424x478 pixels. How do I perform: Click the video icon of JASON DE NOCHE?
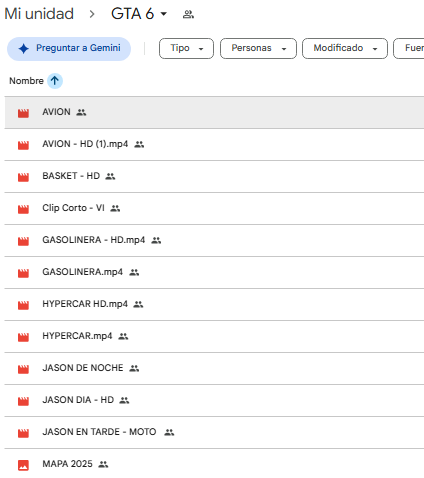tap(23, 369)
